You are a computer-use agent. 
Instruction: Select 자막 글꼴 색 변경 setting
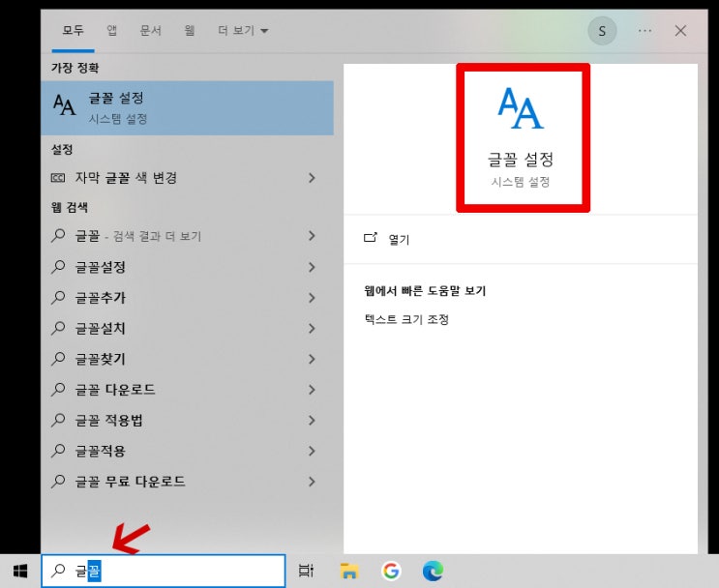pos(187,178)
